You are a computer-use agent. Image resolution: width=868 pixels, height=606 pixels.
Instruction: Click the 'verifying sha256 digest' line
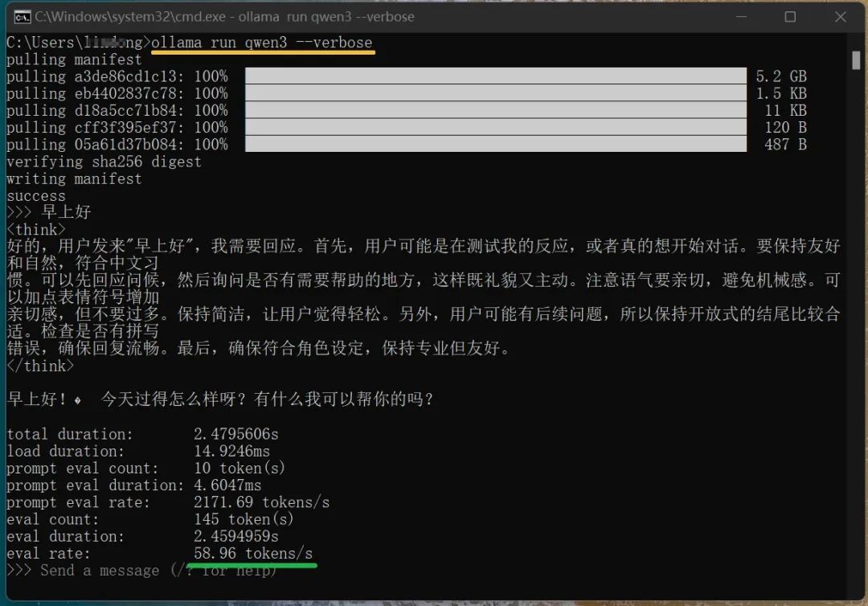tap(104, 162)
